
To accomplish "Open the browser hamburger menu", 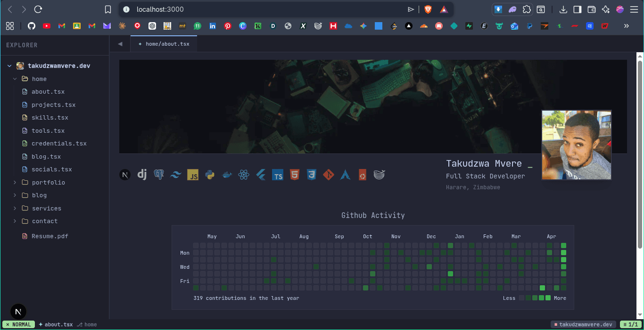I will (x=634, y=9).
